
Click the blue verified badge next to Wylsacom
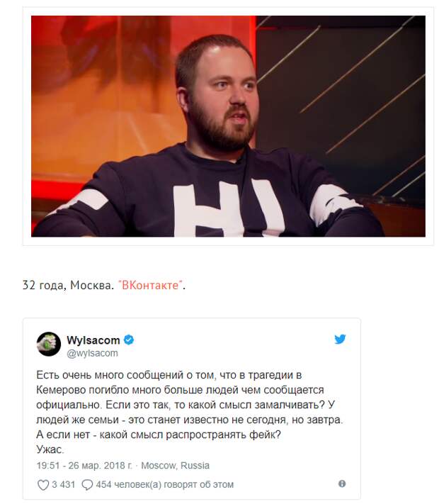click(x=129, y=340)
